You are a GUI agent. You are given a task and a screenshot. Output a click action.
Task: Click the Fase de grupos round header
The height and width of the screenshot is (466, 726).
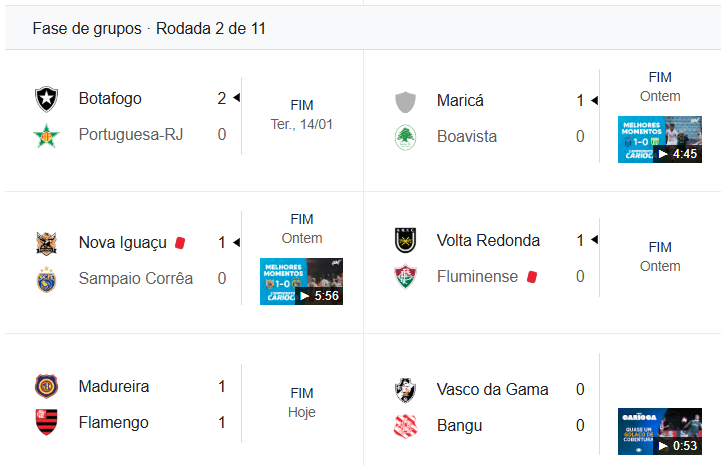point(149,29)
